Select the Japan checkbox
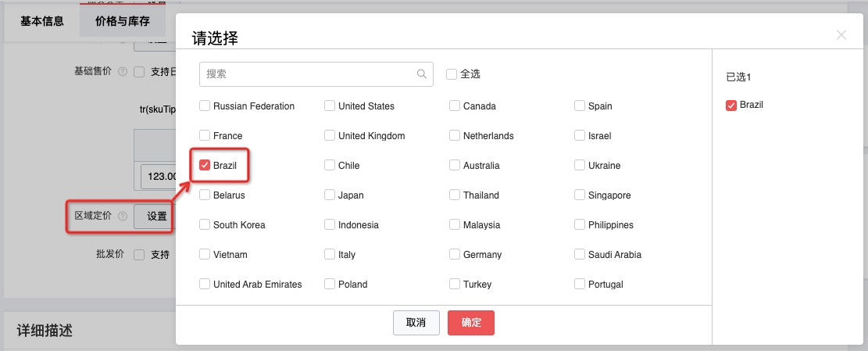 330,195
